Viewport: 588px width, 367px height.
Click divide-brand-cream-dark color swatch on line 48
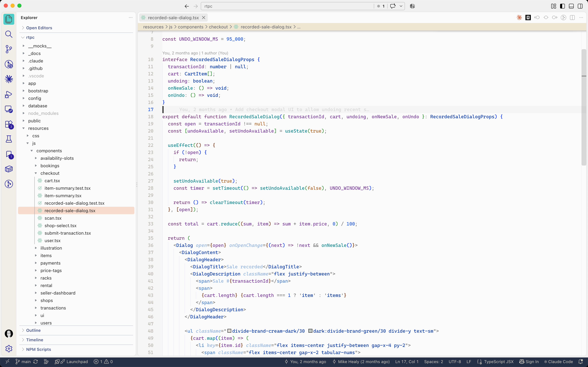coord(229,331)
